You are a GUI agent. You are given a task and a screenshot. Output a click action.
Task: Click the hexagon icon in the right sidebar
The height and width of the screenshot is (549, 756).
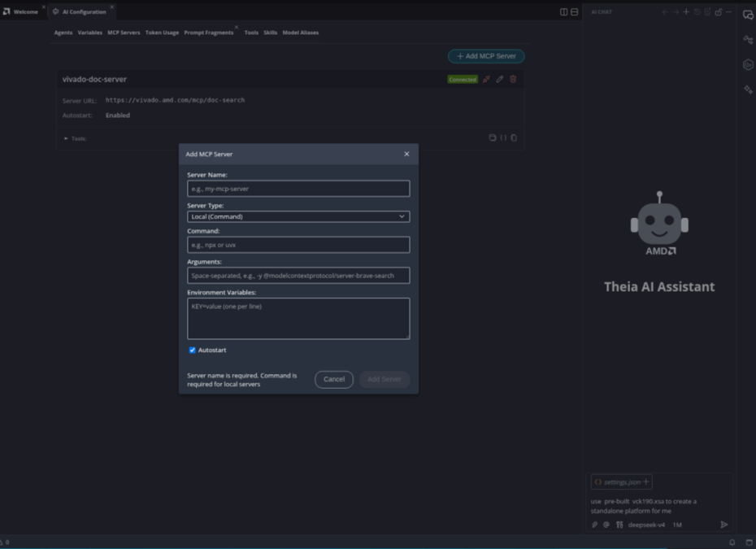pos(748,64)
